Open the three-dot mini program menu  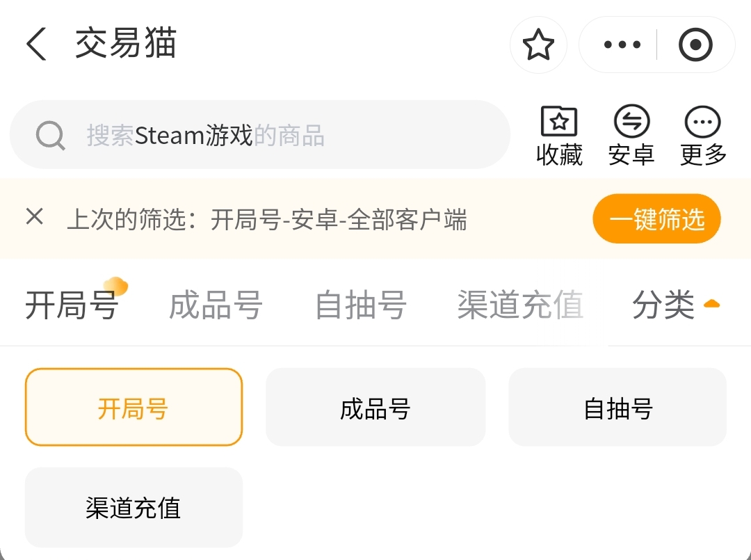pos(622,45)
